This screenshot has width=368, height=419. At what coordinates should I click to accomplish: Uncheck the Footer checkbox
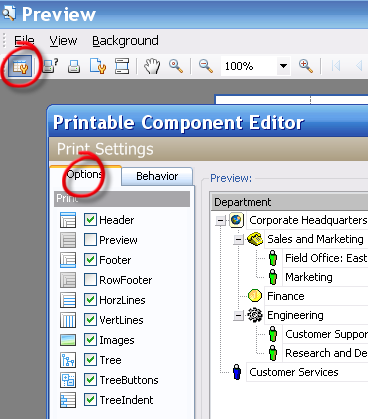coord(90,260)
